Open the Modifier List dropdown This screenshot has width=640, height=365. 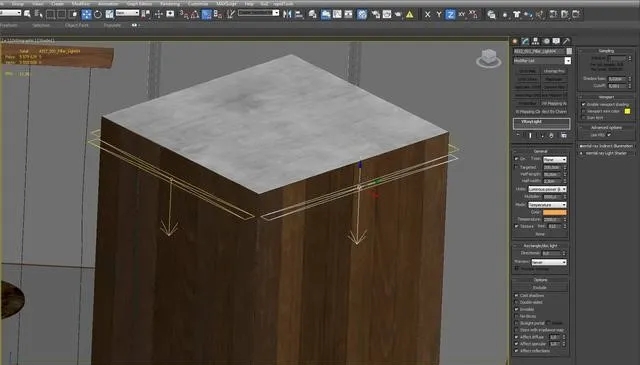point(542,61)
